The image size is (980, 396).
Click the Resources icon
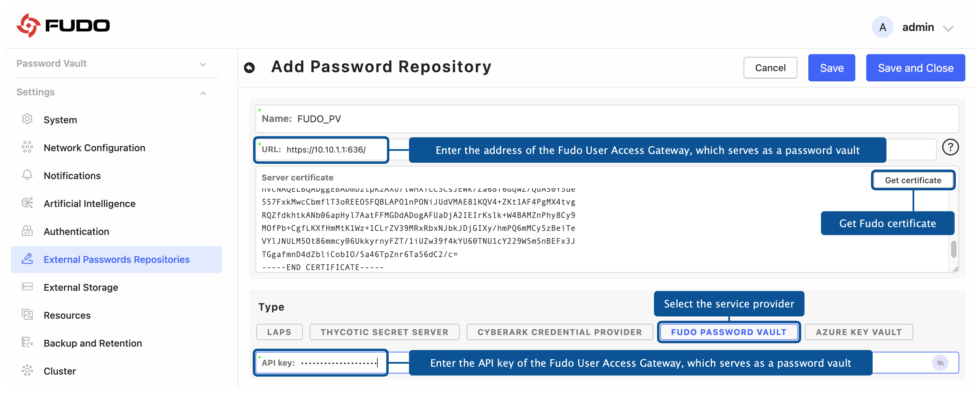coord(27,315)
